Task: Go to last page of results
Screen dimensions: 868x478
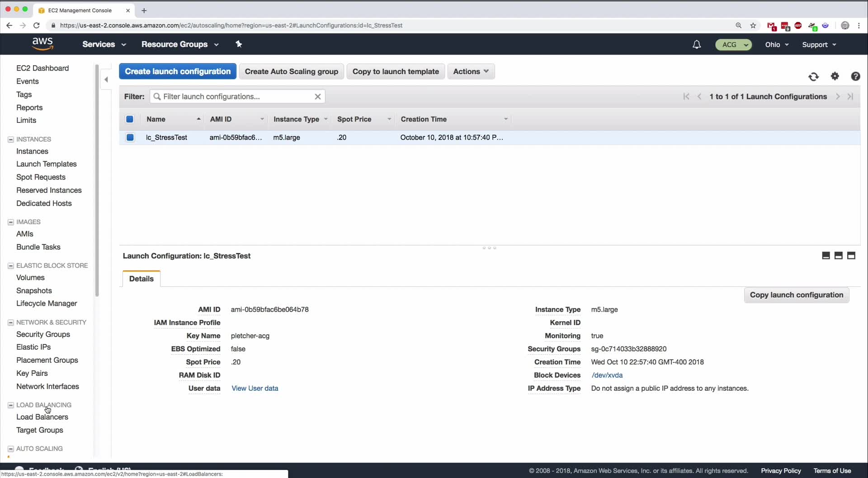Action: [x=850, y=96]
